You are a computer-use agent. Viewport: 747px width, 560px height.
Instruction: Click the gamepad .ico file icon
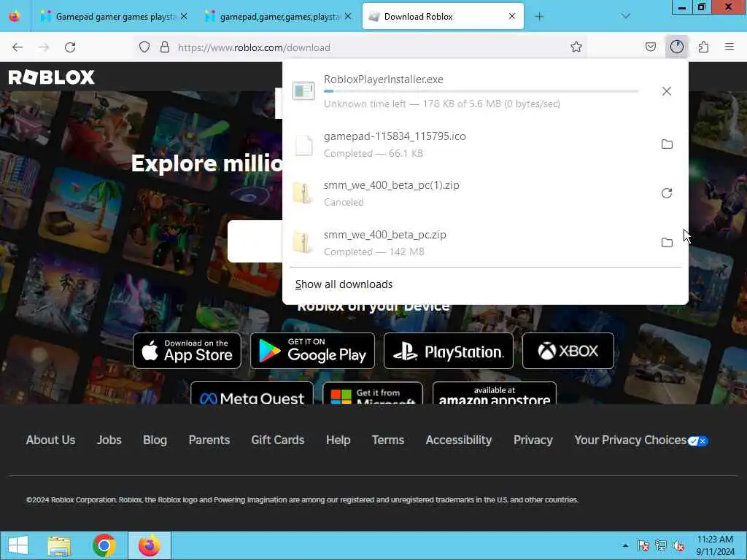coord(303,145)
